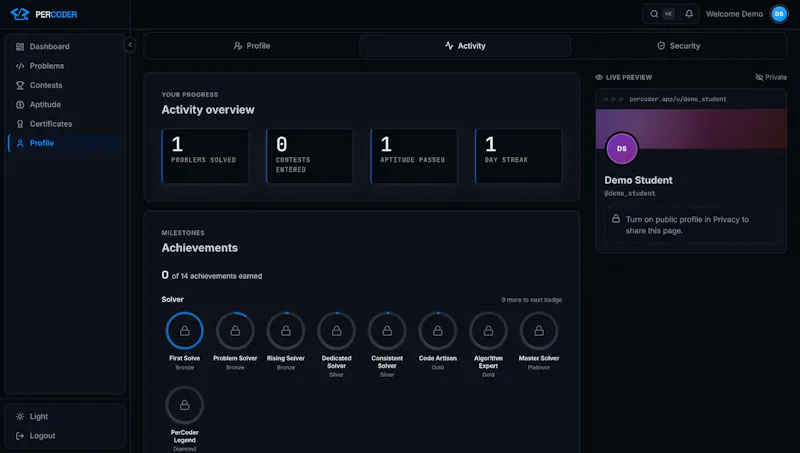Viewport: 800px width, 453px height.
Task: Click the Rising Solver badge lock
Action: [x=286, y=331]
